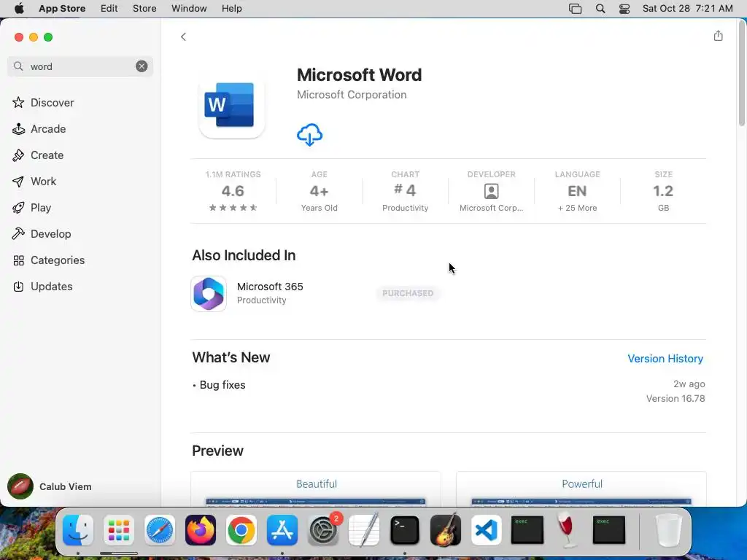Open Calub Viem account profile

(x=50, y=486)
